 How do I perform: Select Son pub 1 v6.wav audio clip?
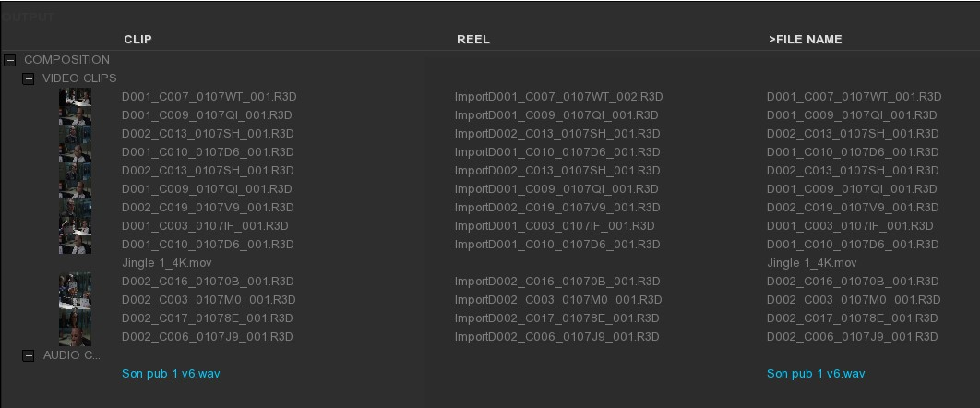[171, 374]
